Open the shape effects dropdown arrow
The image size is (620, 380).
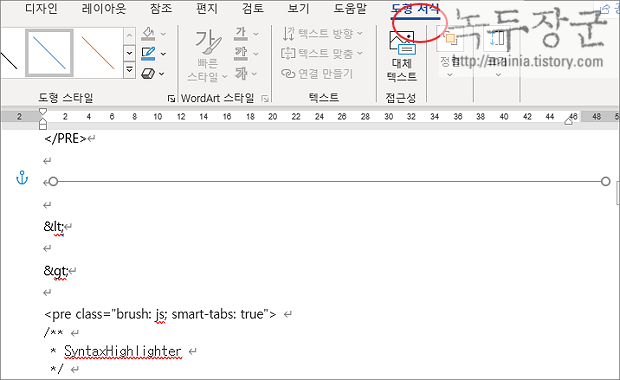[162, 74]
